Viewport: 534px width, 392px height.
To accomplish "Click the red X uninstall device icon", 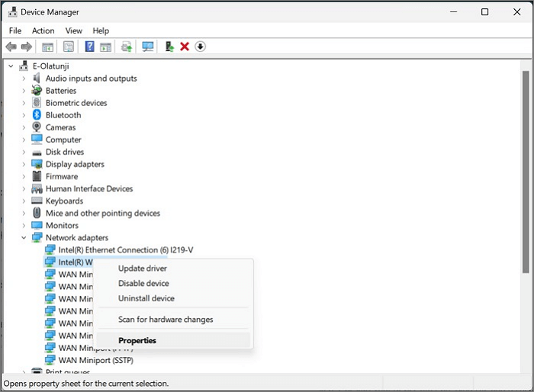I will pyautogui.click(x=185, y=47).
